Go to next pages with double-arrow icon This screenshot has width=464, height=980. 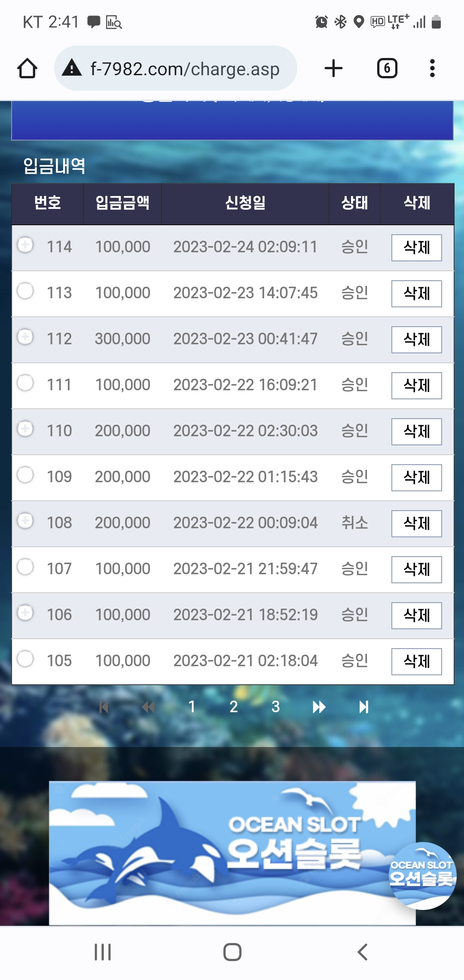(319, 707)
